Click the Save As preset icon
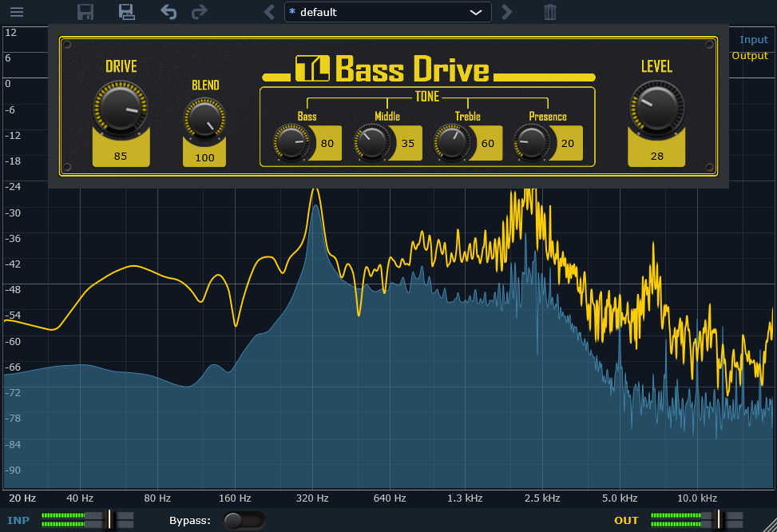This screenshot has width=777, height=532. pyautogui.click(x=127, y=11)
